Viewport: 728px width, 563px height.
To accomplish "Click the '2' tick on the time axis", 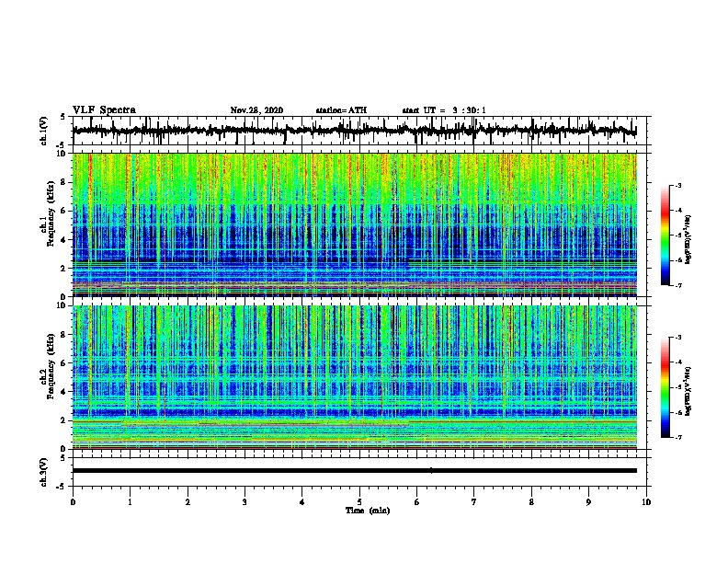I will pos(188,501).
